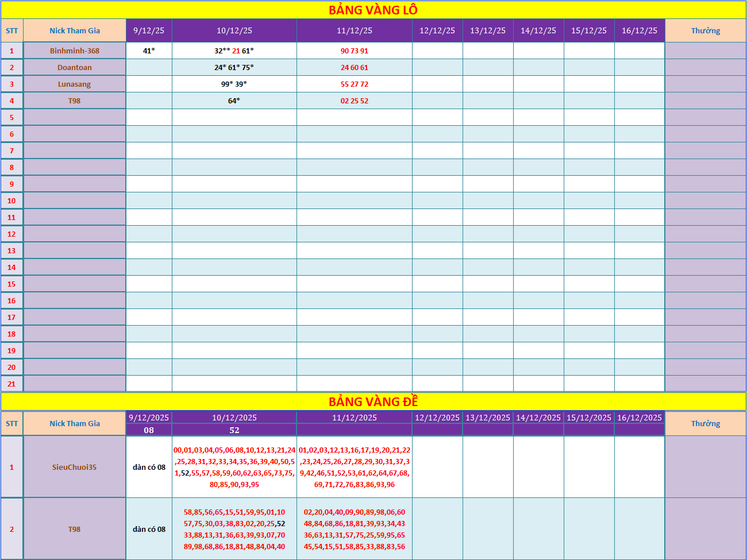Select the Binhminh-368 nickname cell

pos(75,51)
